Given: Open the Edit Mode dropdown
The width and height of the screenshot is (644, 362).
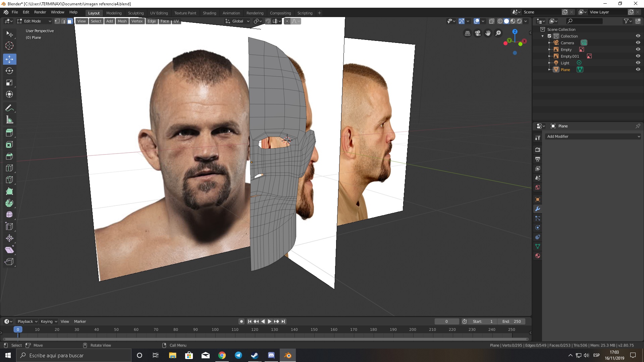Looking at the screenshot, I should pos(34,21).
